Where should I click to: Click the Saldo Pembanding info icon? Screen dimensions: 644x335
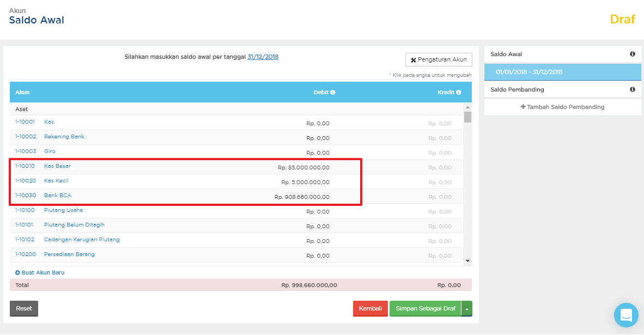click(633, 89)
